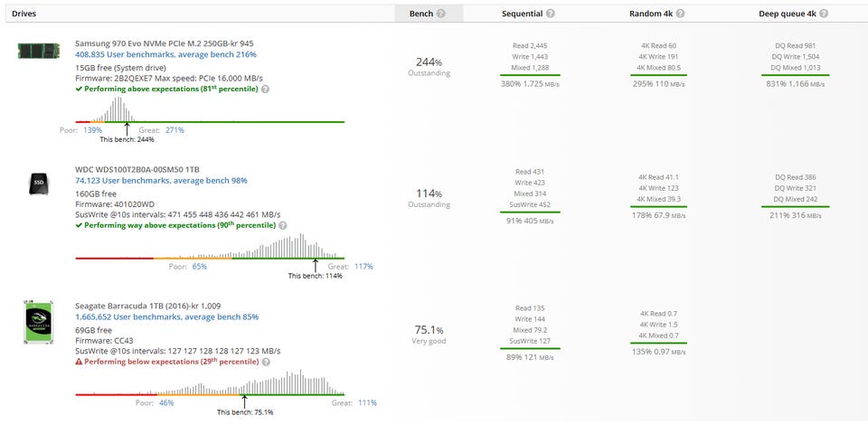
Task: Click 'This bench: 114%' marker label
Action: [315, 276]
